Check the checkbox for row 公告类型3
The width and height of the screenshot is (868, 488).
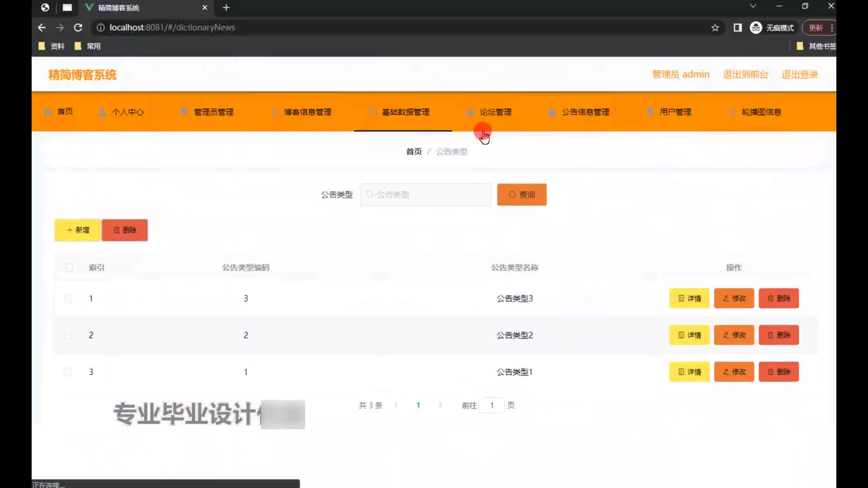68,299
